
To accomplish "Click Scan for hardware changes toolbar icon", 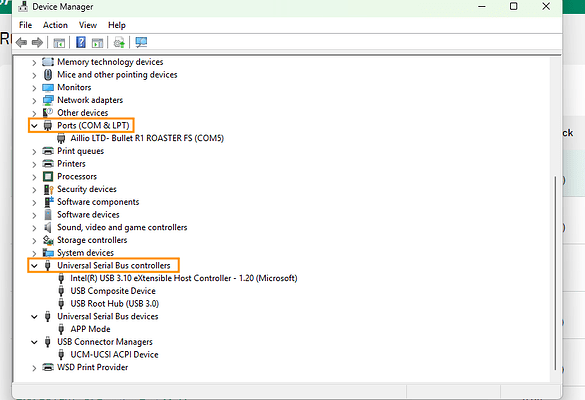I will tap(141, 42).
